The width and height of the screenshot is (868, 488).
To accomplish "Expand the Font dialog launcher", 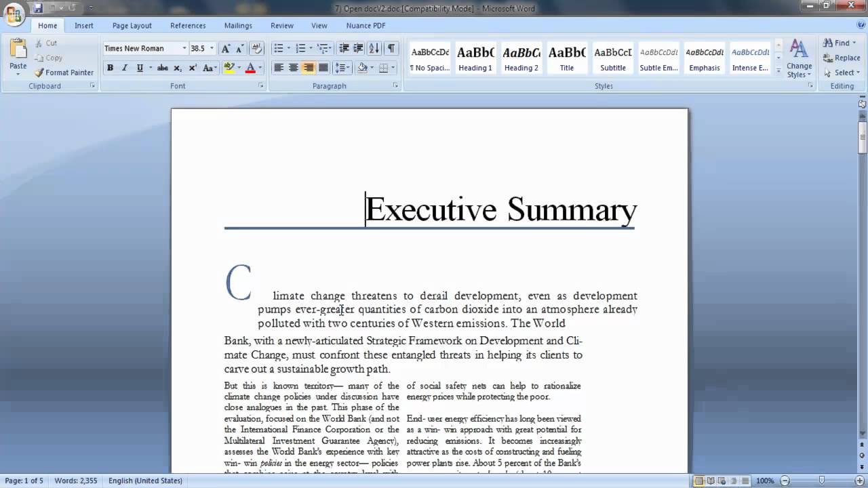I will [x=261, y=86].
